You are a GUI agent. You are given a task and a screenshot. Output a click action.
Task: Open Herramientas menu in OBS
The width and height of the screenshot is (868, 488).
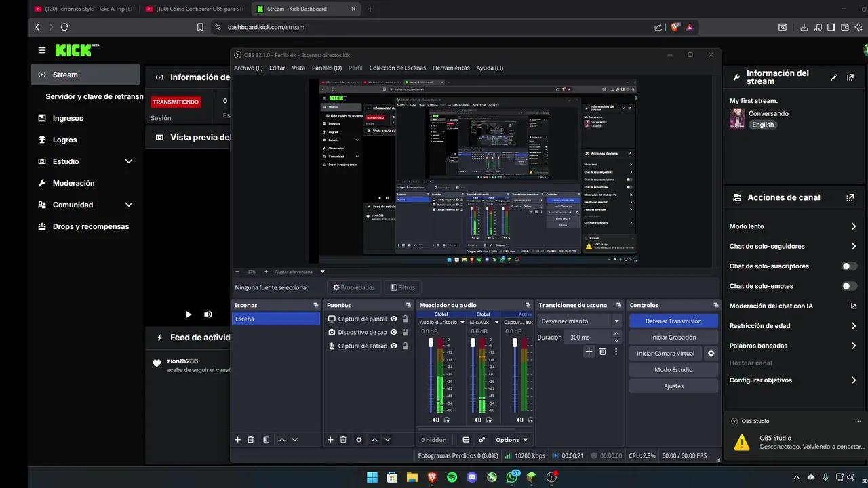coord(451,68)
